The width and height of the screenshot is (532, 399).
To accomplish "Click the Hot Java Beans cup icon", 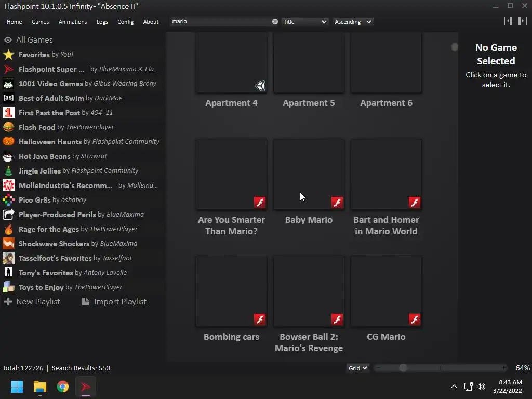I will pyautogui.click(x=8, y=156).
